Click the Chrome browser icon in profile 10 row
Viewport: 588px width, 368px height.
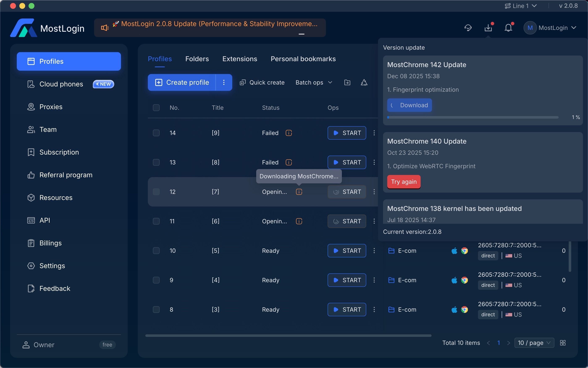[465, 251]
